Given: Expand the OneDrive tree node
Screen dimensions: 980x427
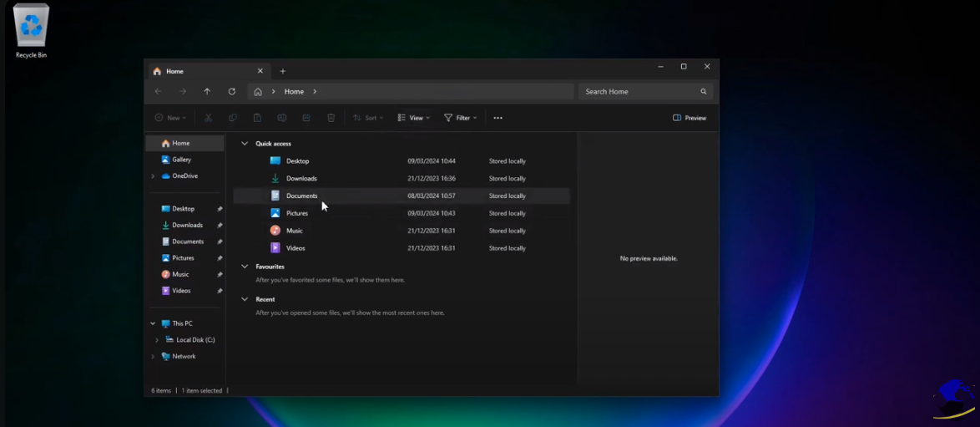Looking at the screenshot, I should [153, 176].
